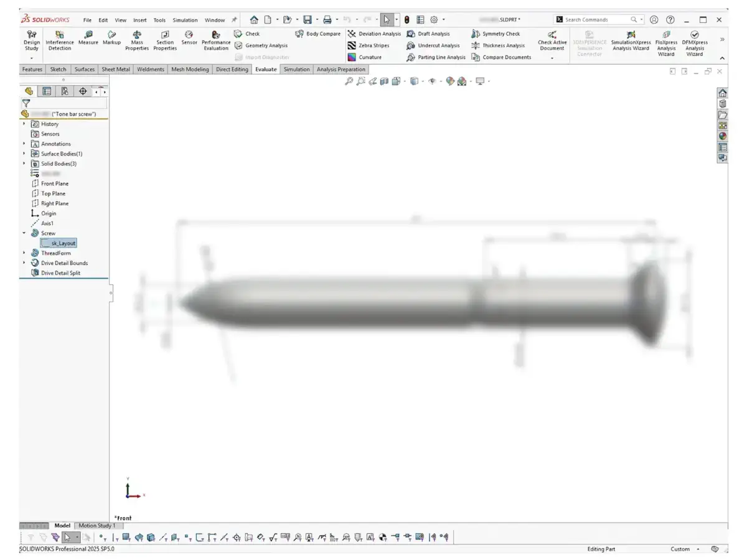Viewport: 747px width, 560px height.
Task: Open the Section View tool
Action: coord(384,81)
